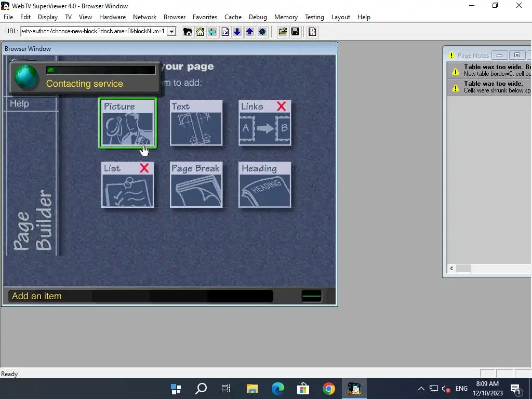Open Microsoft Store from taskbar
Screen dimensions: 532x399
(303, 389)
